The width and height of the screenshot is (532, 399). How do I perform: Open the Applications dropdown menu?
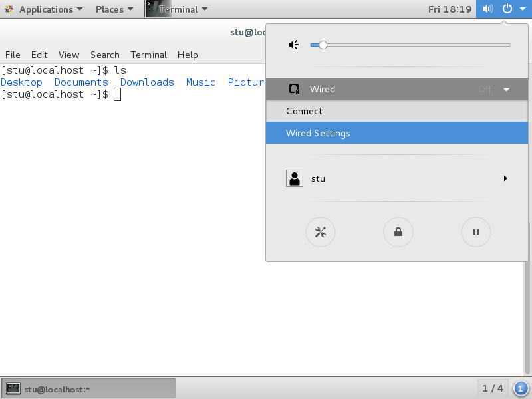(x=45, y=9)
